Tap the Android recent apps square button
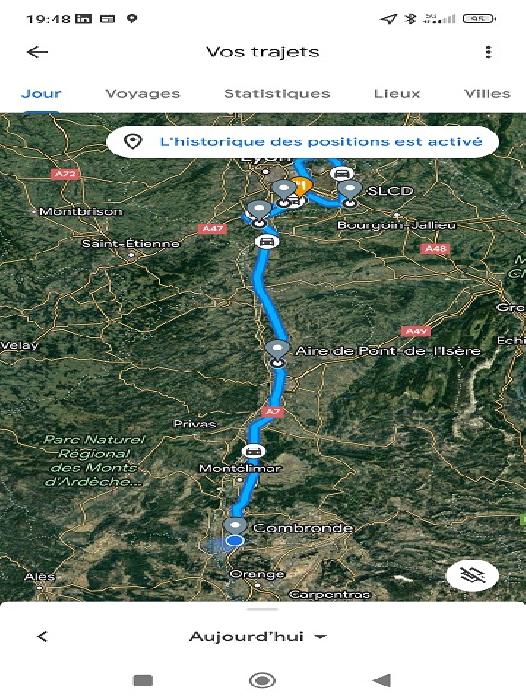Image resolution: width=526 pixels, height=700 pixels. (x=143, y=681)
